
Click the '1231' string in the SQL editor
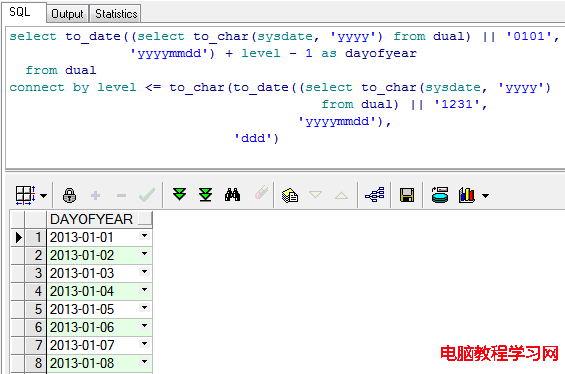pos(457,104)
